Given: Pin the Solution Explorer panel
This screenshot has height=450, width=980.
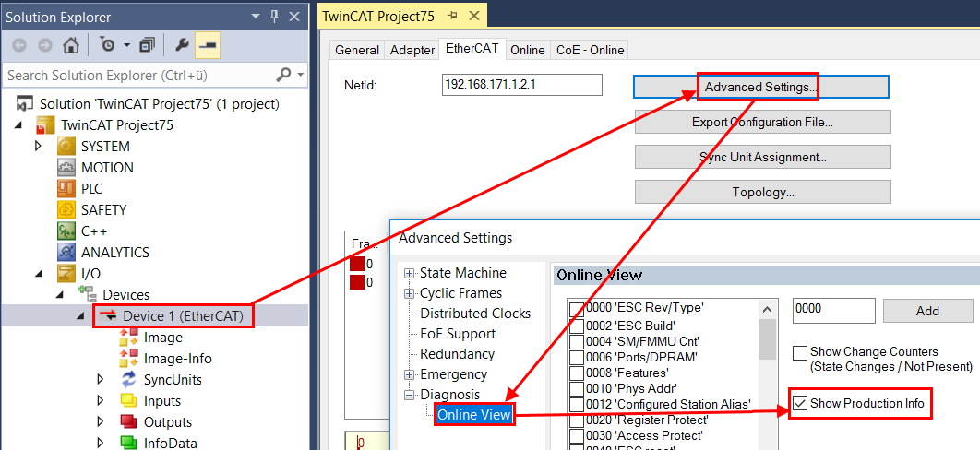Looking at the screenshot, I should pos(274,17).
